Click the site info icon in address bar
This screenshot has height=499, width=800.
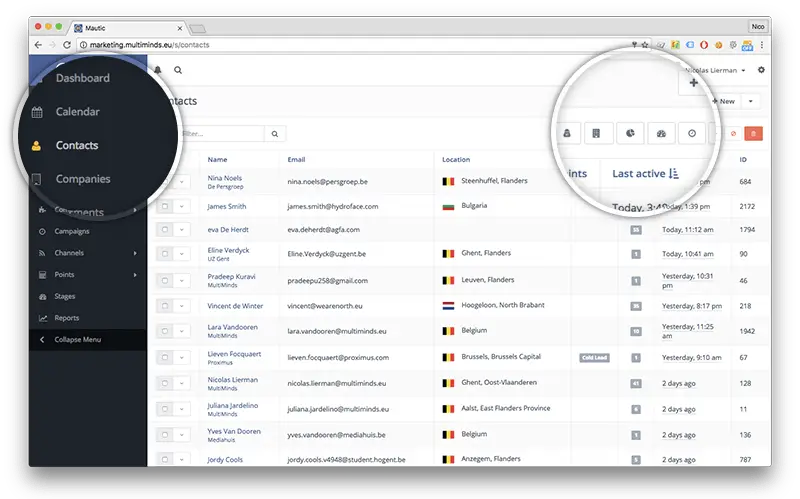(83, 45)
